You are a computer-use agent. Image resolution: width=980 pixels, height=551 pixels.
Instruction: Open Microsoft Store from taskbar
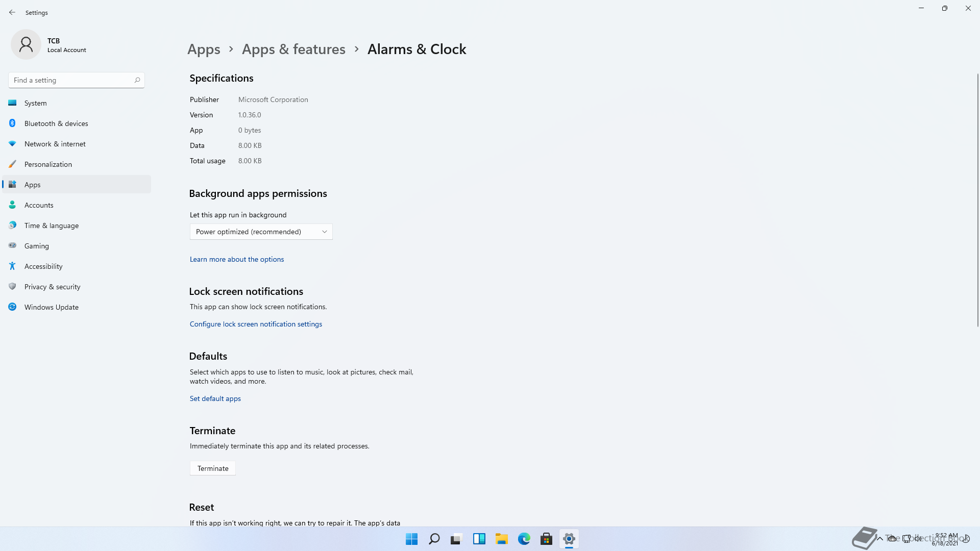(546, 539)
